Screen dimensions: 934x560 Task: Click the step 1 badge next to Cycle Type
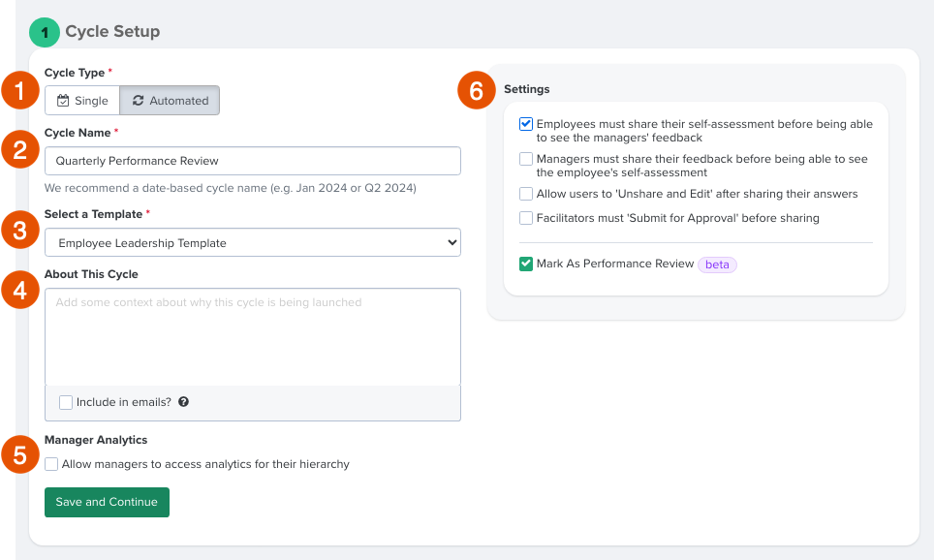[19, 91]
